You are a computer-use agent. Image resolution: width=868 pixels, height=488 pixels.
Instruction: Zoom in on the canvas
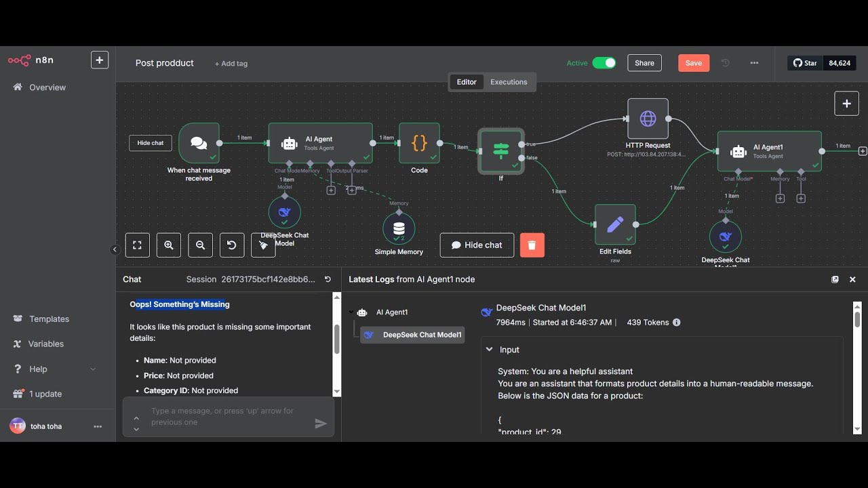(x=169, y=245)
